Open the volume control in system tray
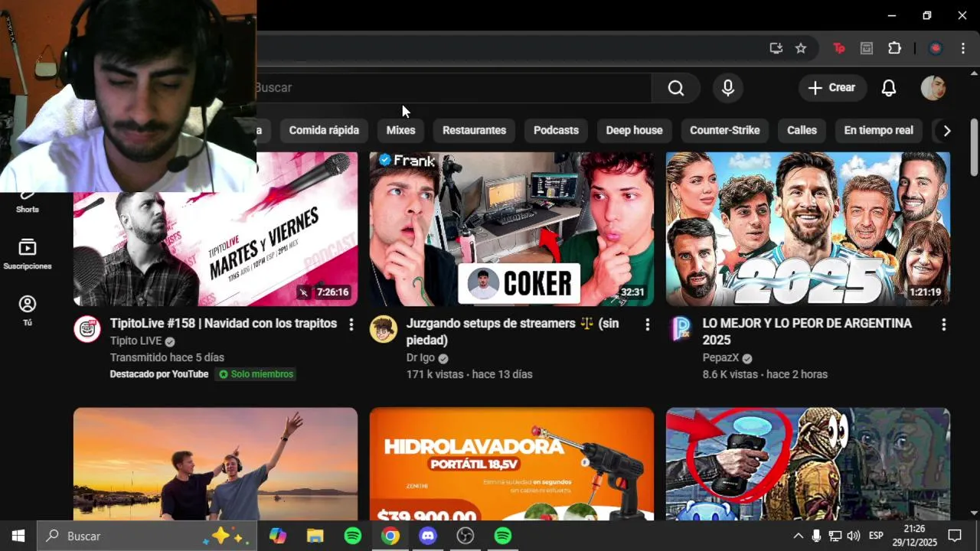The width and height of the screenshot is (980, 551). pyautogui.click(x=854, y=536)
